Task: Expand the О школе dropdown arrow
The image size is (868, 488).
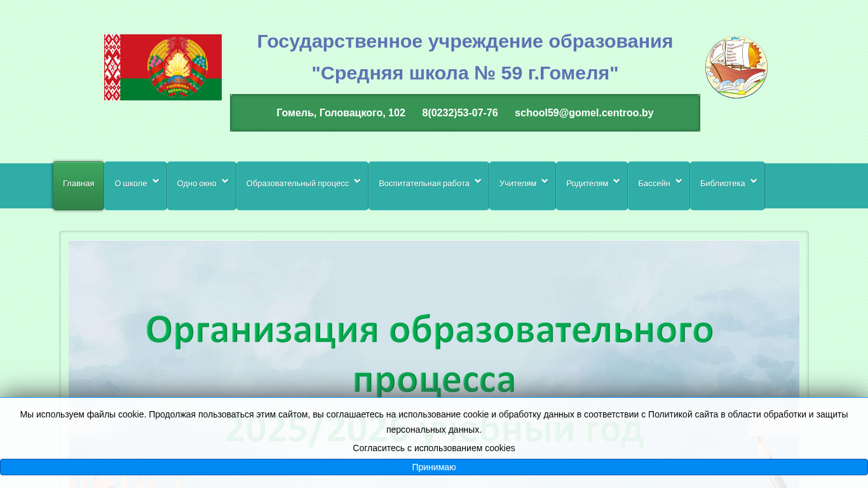Action: coord(156,181)
